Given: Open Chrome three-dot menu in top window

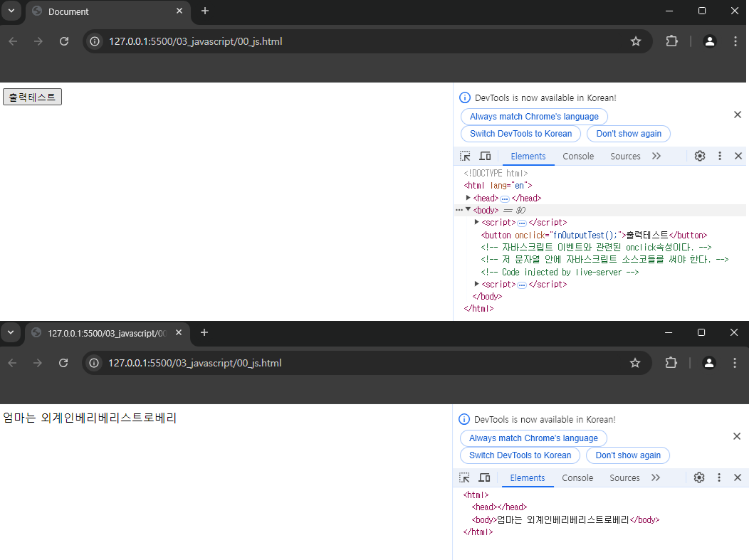Looking at the screenshot, I should click(x=735, y=41).
